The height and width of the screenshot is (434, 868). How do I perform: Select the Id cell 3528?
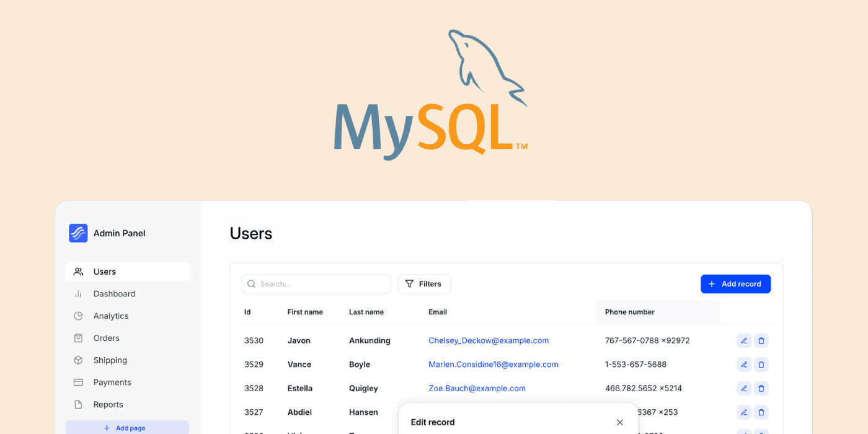pos(254,388)
